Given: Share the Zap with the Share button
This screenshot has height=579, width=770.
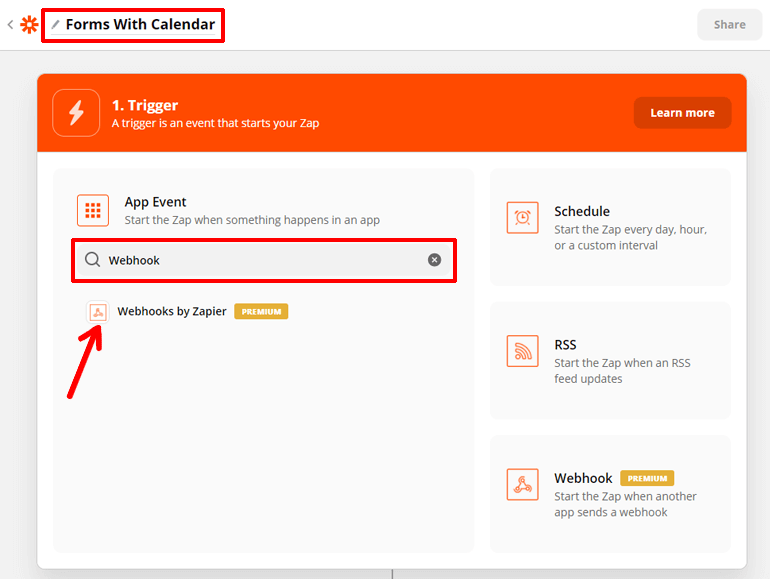Looking at the screenshot, I should pyautogui.click(x=729, y=25).
